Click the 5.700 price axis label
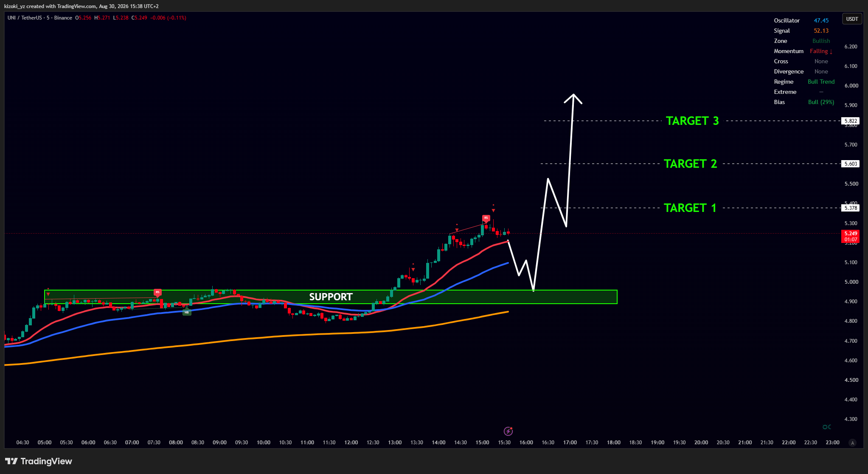 tap(851, 145)
